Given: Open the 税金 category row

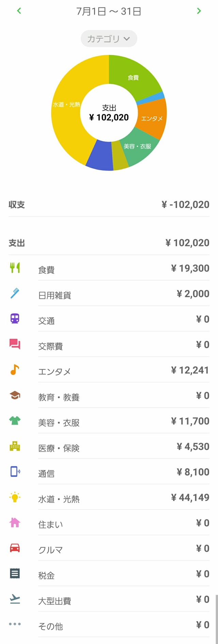Looking at the screenshot, I should (x=109, y=575).
